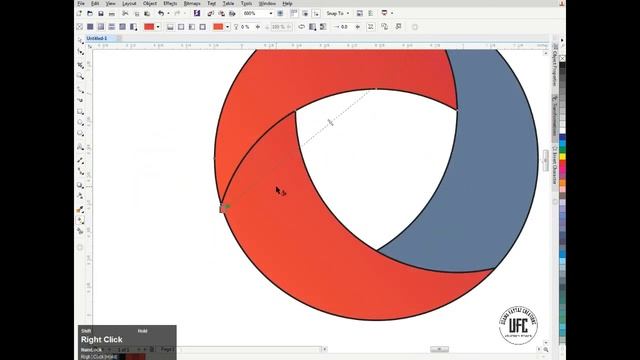Click the Reverse Fill icon in property bar

pyautogui.click(x=301, y=27)
